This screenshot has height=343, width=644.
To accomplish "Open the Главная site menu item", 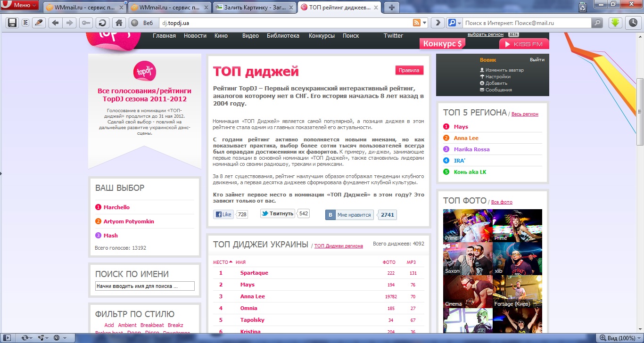I will tap(164, 36).
